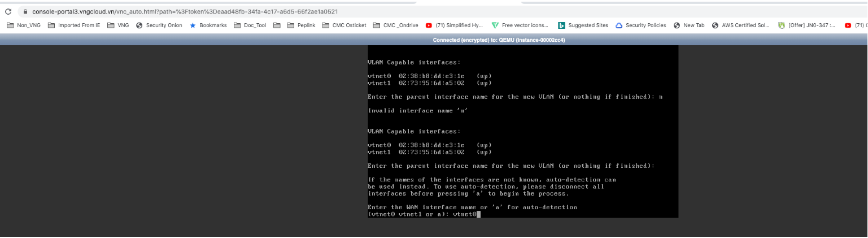
Task: Open the star Bookmarks shortcut
Action: pos(208,25)
